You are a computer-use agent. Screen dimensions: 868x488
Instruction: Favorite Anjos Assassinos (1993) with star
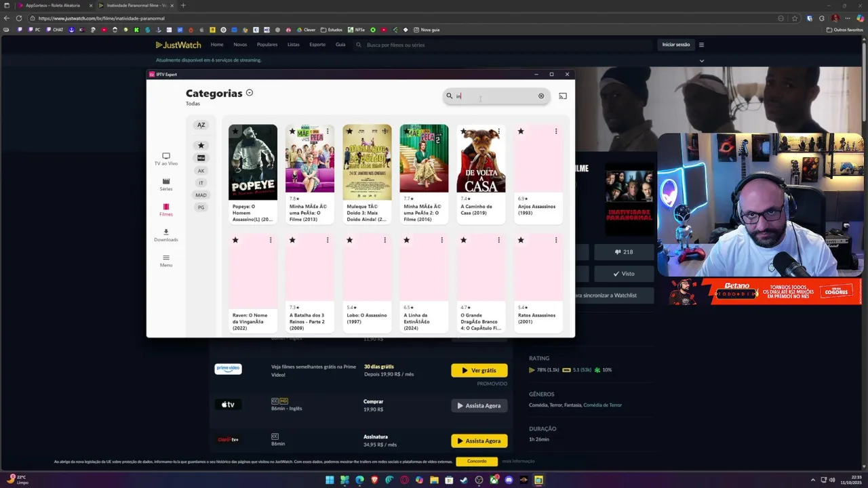coord(520,131)
